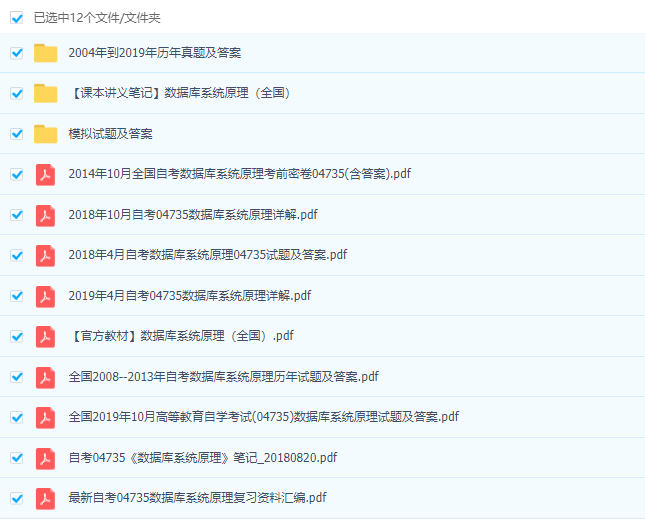Viewport: 645px width, 527px height.
Task: Click PDF icon of 自考04735 笔记_20180820 file
Action: click(45, 458)
